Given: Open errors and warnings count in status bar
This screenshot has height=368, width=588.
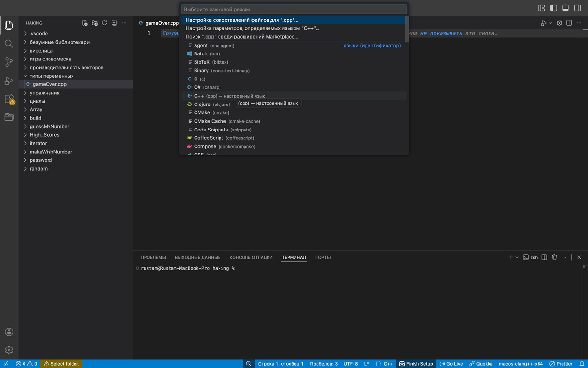Looking at the screenshot, I should coord(26,364).
